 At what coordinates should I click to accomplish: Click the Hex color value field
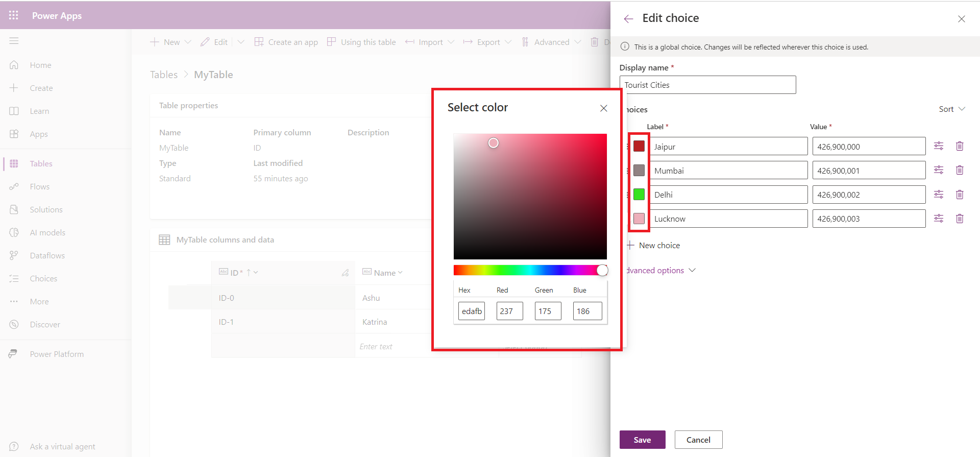click(x=471, y=311)
